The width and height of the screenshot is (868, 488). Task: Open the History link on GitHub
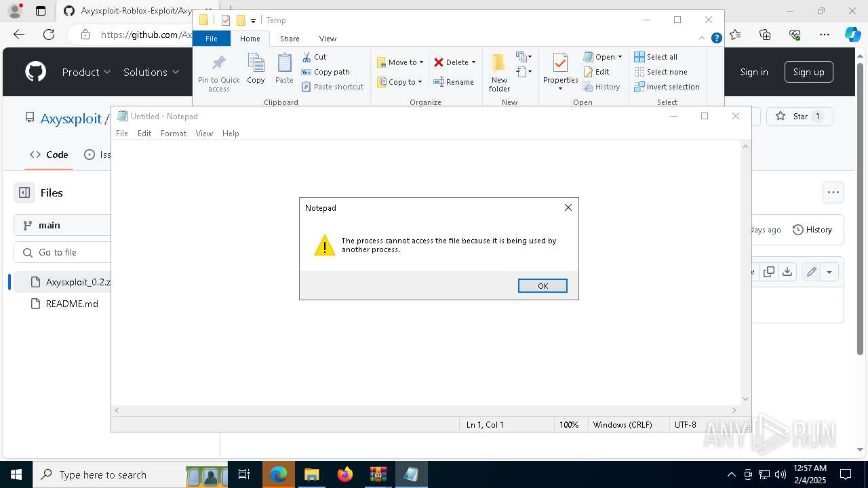point(812,230)
